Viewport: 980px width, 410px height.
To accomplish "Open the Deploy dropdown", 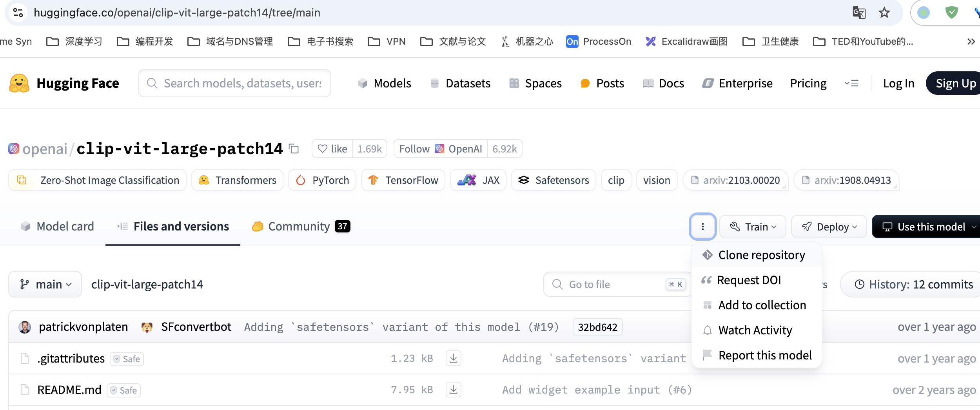I will click(829, 227).
